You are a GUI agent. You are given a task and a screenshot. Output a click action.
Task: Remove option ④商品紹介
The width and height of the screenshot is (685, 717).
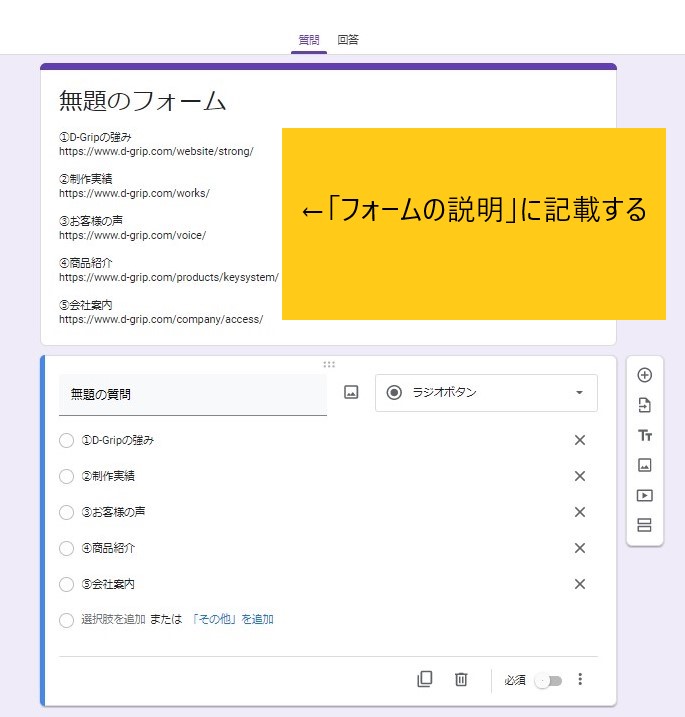coord(580,548)
